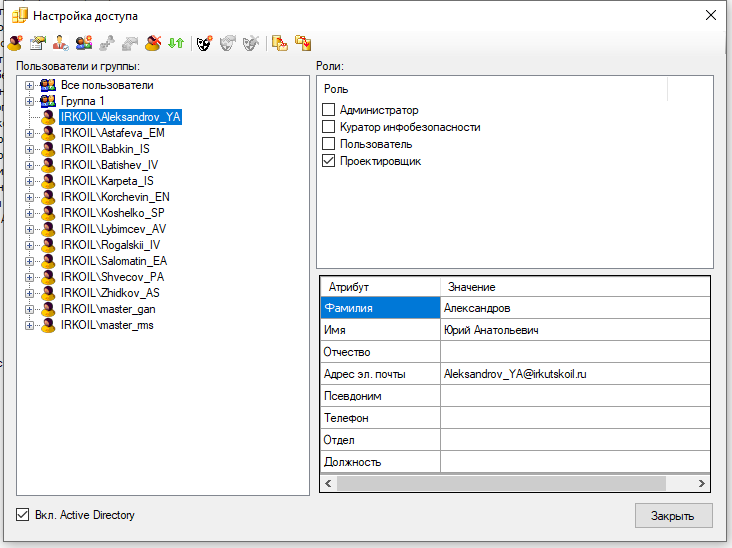
Task: Expand the Группа 1 tree node
Action: 29,101
